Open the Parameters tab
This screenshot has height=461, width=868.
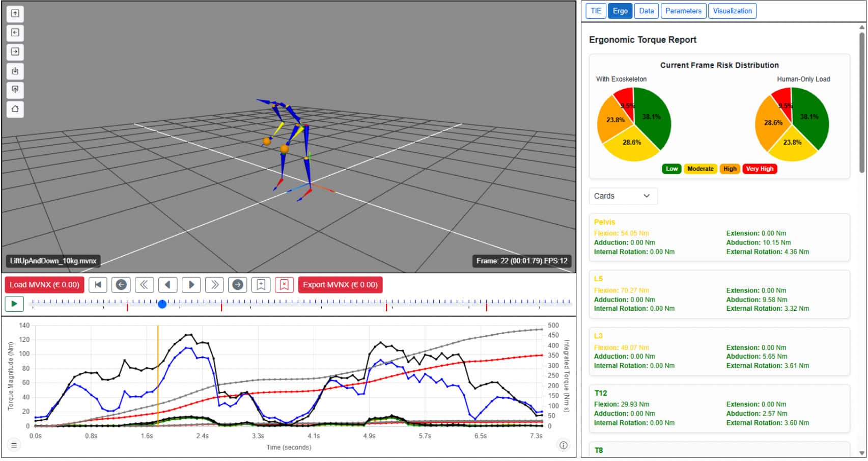pos(683,11)
